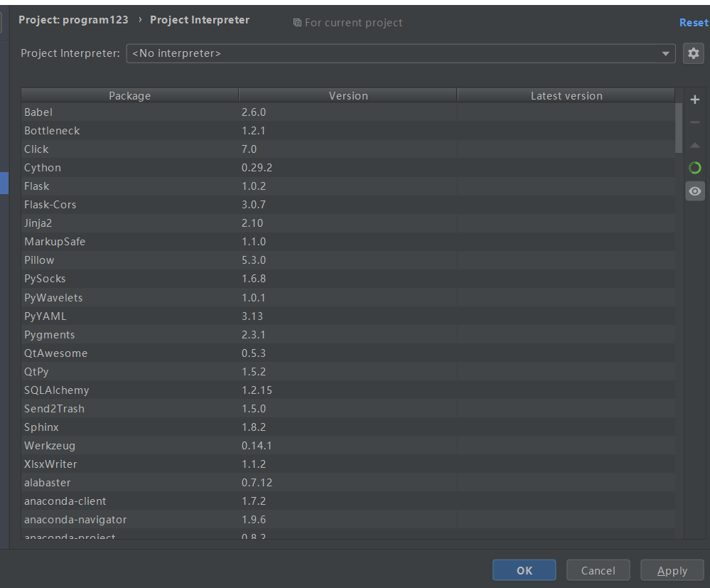
Task: Confirm with the OK button
Action: pyautogui.click(x=524, y=570)
